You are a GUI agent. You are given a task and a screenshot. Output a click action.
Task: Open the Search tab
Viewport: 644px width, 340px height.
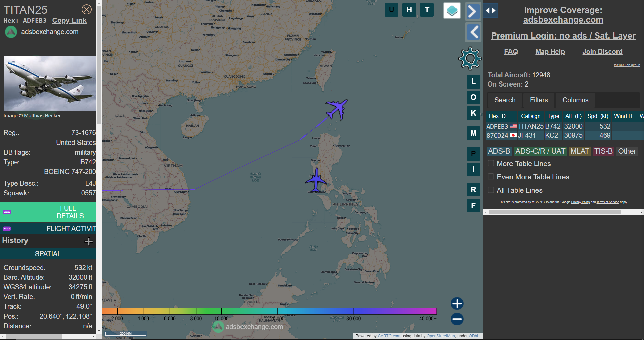[x=505, y=100]
